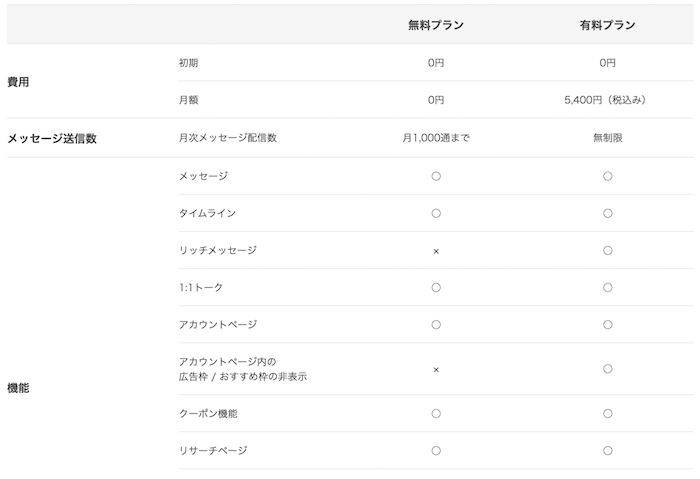Click the リッチメッセージ row label
The image size is (700, 479).
(218, 250)
